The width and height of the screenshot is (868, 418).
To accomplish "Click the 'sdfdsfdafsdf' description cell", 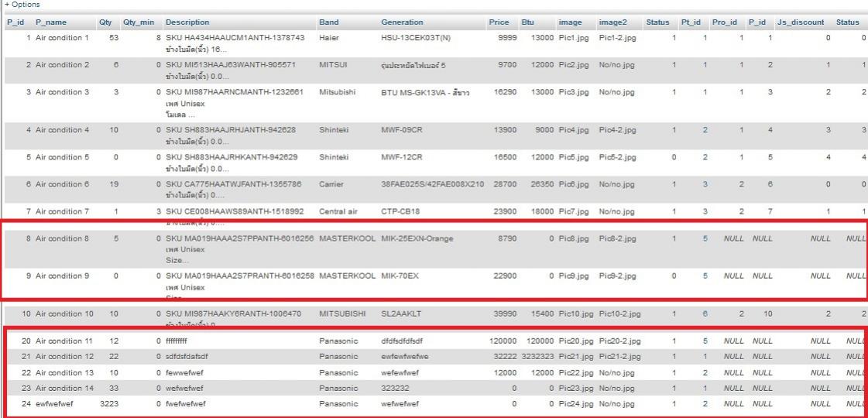I will coord(187,357).
